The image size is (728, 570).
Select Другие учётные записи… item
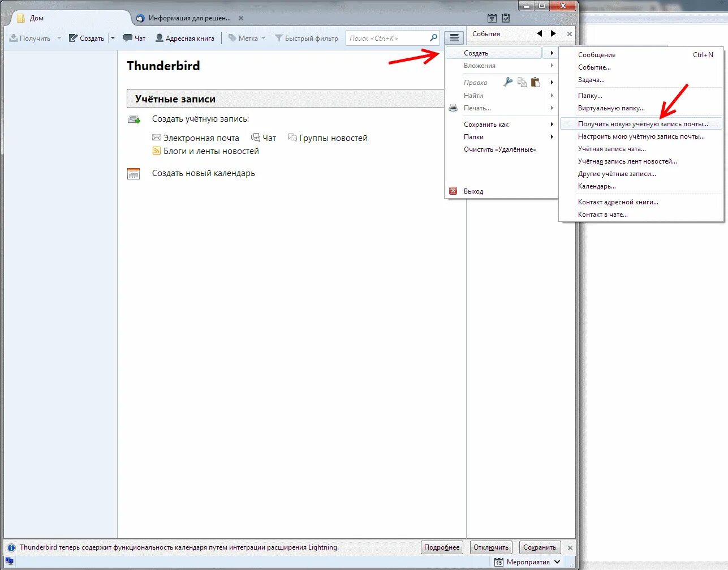point(641,174)
